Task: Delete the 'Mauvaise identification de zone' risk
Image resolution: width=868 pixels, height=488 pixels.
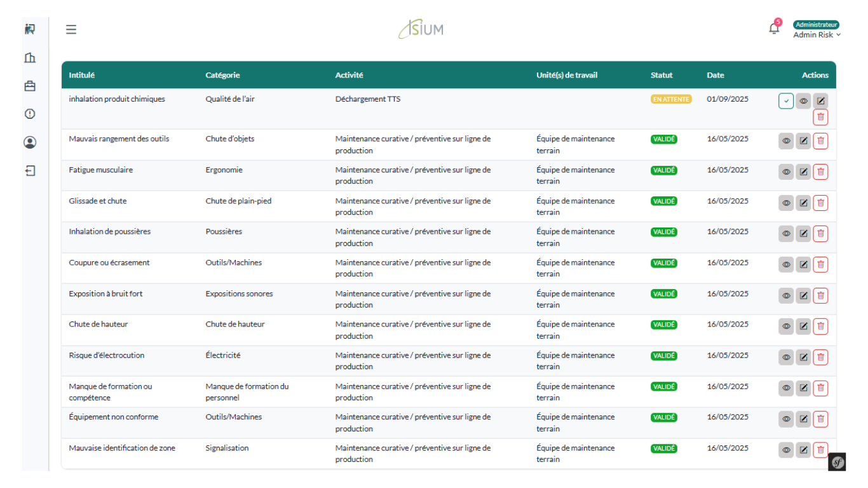Action: 820,450
